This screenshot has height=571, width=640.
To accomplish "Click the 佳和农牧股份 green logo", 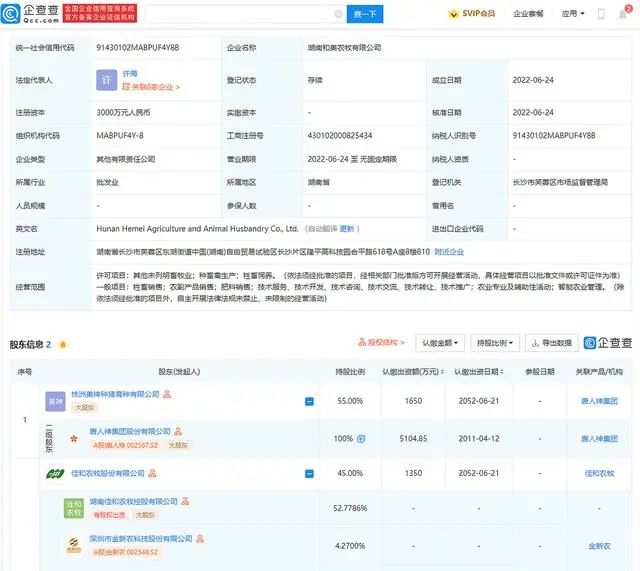I will [x=55, y=474].
